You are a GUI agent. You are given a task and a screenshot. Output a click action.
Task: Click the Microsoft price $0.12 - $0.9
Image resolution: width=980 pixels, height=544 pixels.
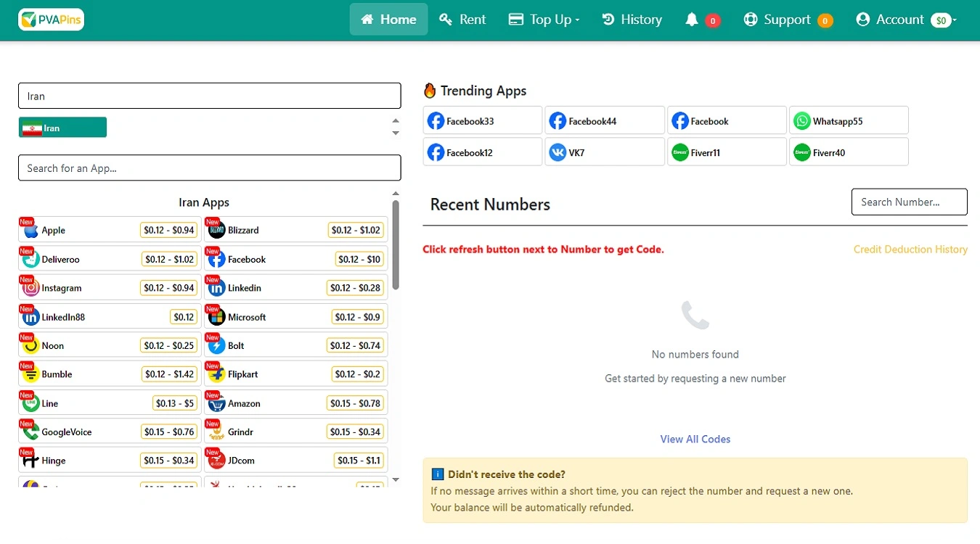(x=358, y=317)
